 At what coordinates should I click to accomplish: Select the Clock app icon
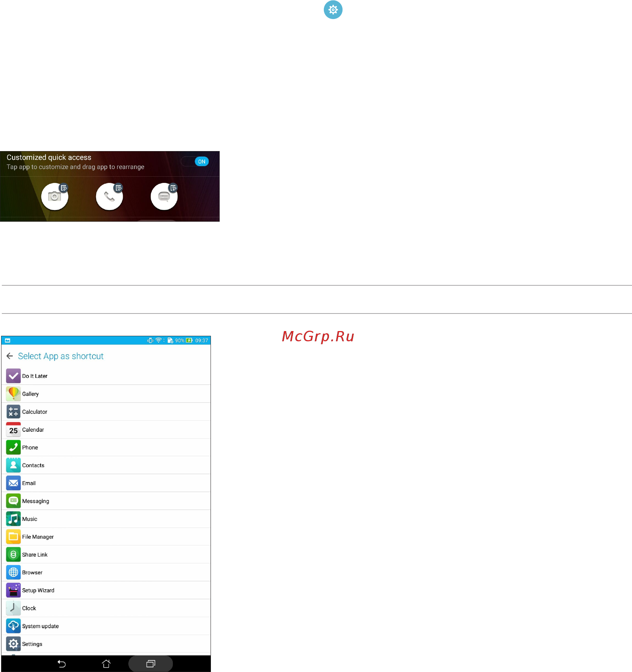[x=14, y=608]
